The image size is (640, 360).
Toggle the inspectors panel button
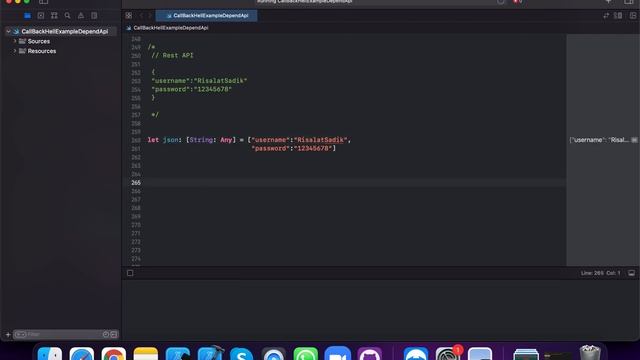point(629,2)
